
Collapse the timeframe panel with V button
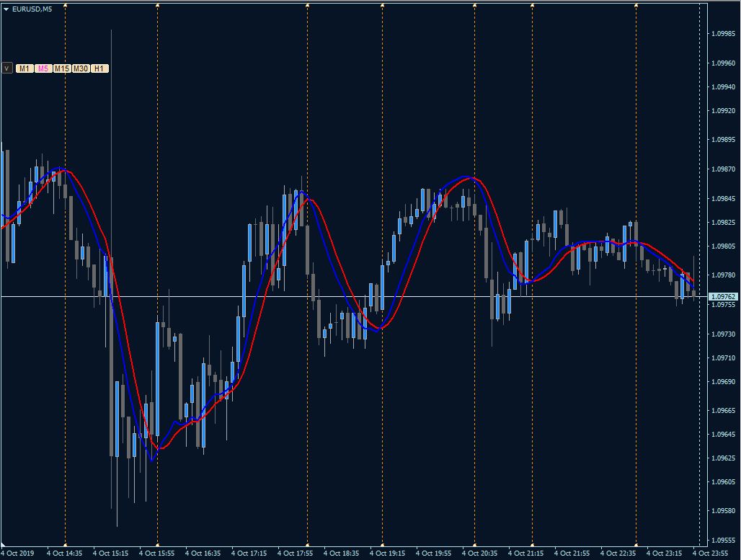click(x=6, y=68)
